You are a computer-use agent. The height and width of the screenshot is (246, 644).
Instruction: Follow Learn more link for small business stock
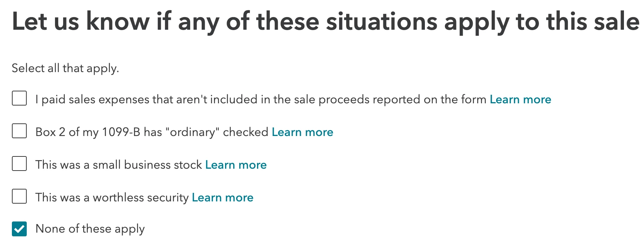(236, 165)
